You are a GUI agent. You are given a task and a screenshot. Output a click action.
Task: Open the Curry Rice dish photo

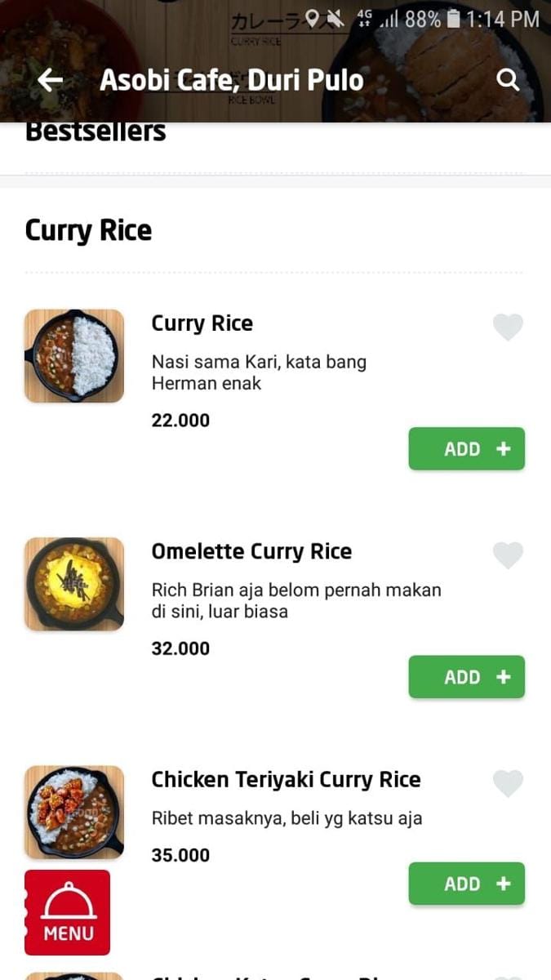point(74,356)
